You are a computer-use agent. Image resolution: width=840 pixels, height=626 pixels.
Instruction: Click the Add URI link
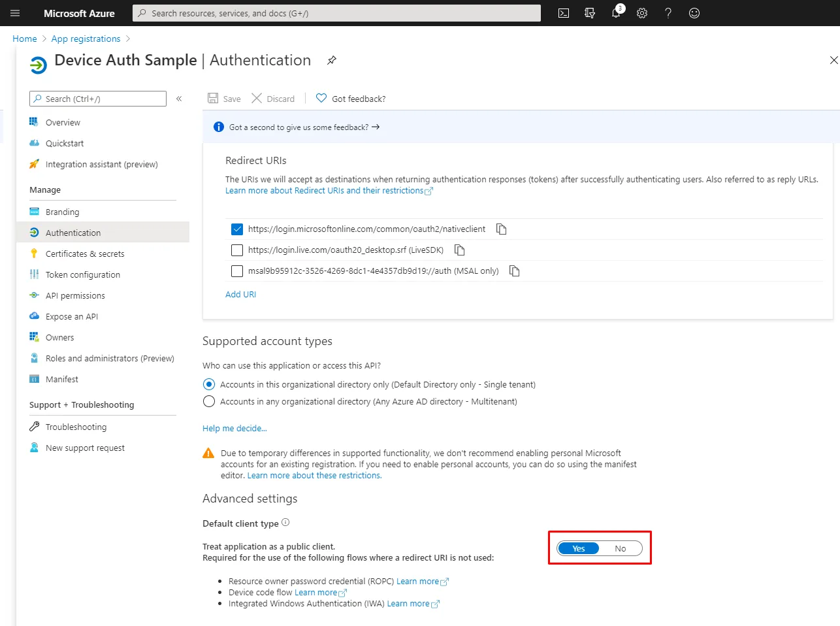point(240,294)
